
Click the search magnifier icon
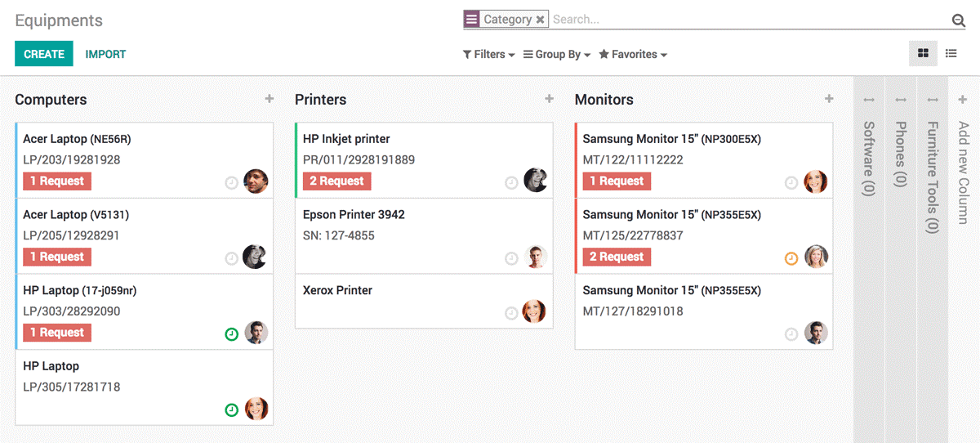[958, 20]
